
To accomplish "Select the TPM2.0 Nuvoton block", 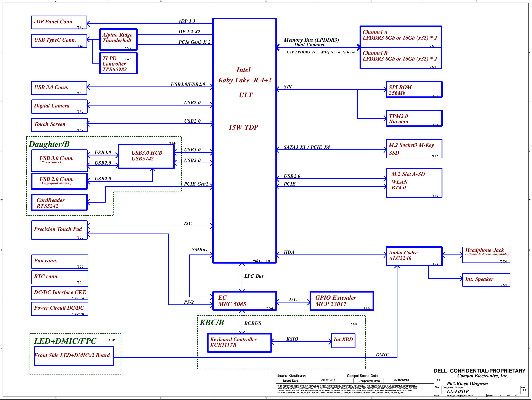I will click(414, 118).
